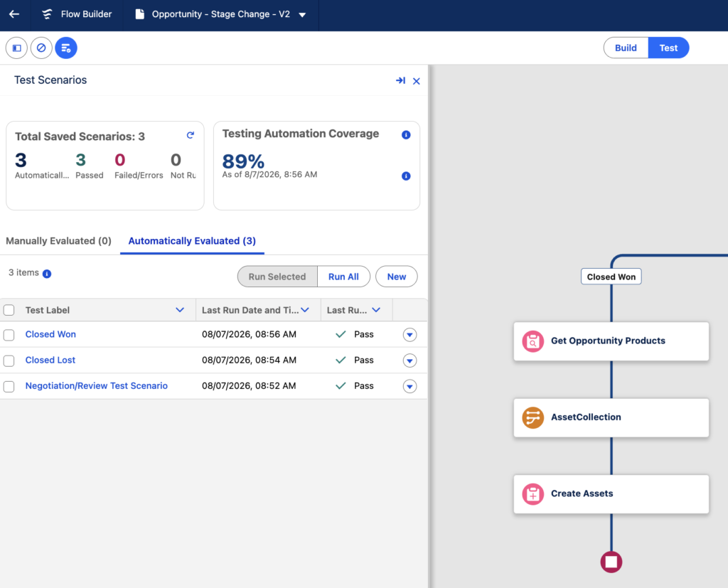Click the info icon beside the coverage date
The width and height of the screenshot is (728, 588).
point(406,176)
